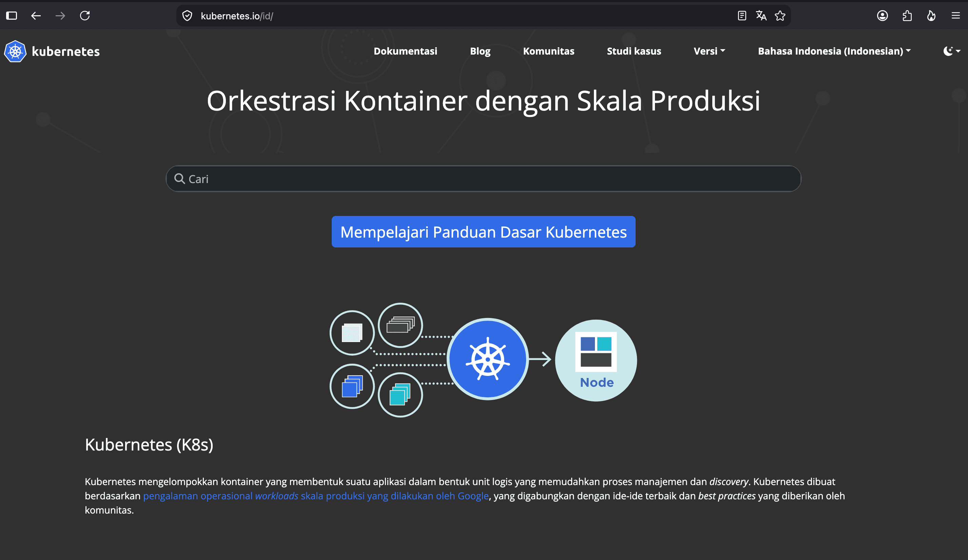Click the Kubernetes (K8s) heading
Screen dimensions: 968x560
(149, 445)
